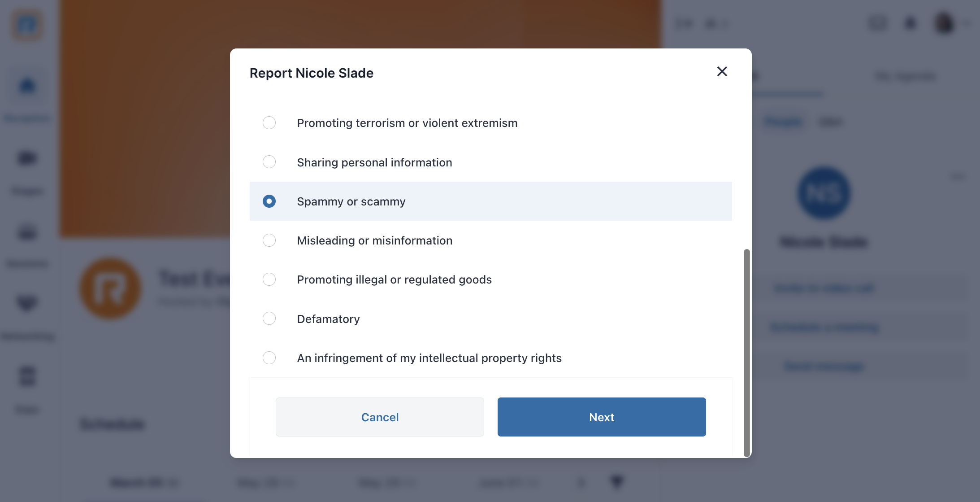Click the Next button
980x502 pixels.
point(602,417)
